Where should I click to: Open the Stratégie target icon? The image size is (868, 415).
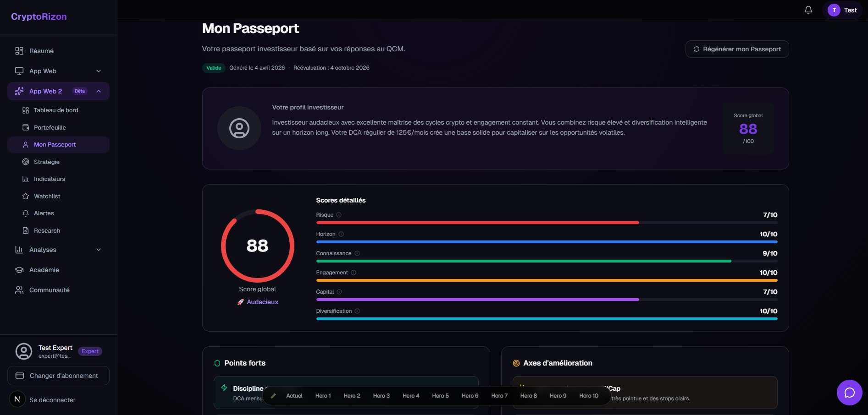[x=26, y=162]
